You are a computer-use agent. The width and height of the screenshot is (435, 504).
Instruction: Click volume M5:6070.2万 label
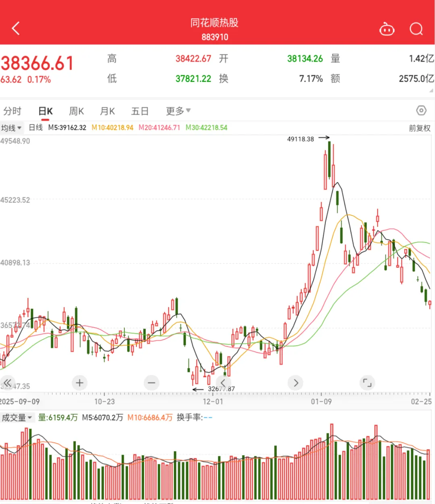tap(103, 418)
